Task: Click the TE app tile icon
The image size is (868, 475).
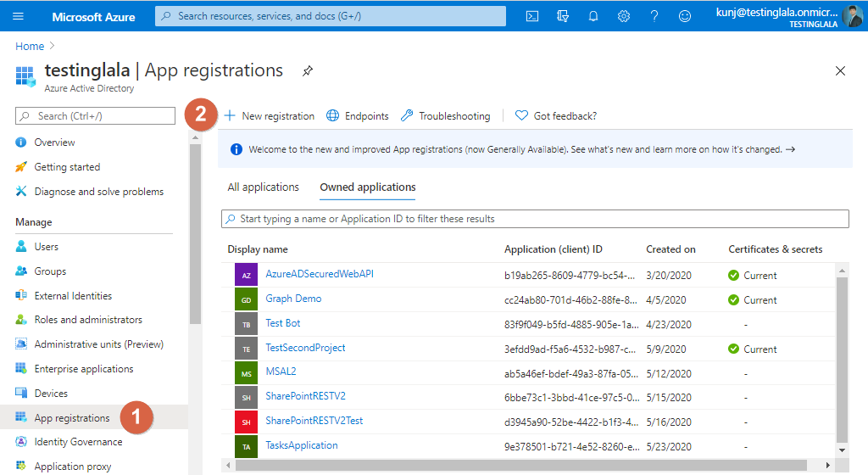Action: (247, 349)
